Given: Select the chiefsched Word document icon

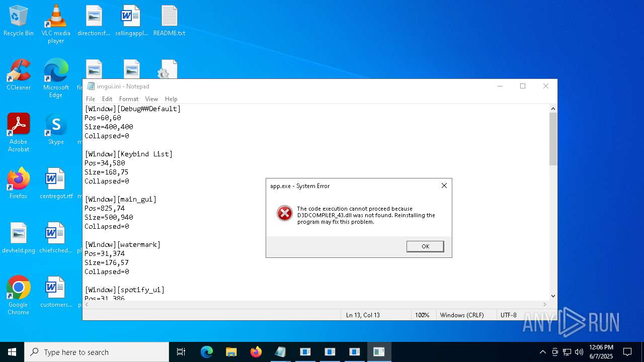Looking at the screenshot, I should pos(56,238).
